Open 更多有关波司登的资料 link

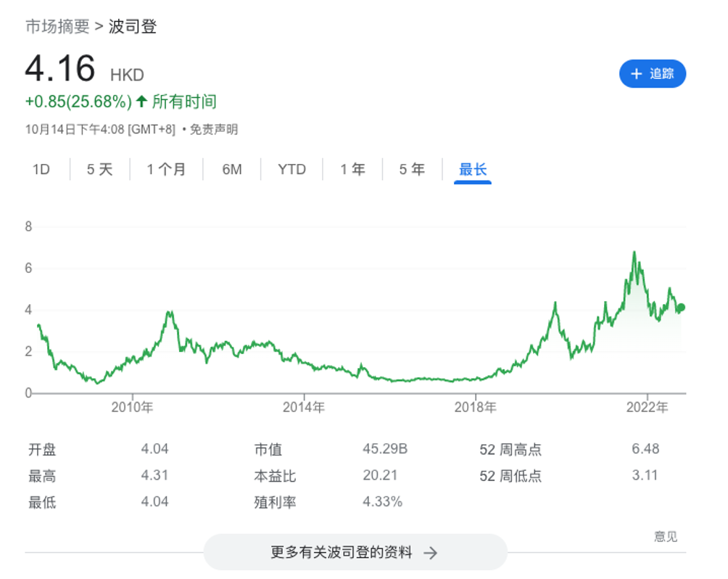tap(355, 552)
